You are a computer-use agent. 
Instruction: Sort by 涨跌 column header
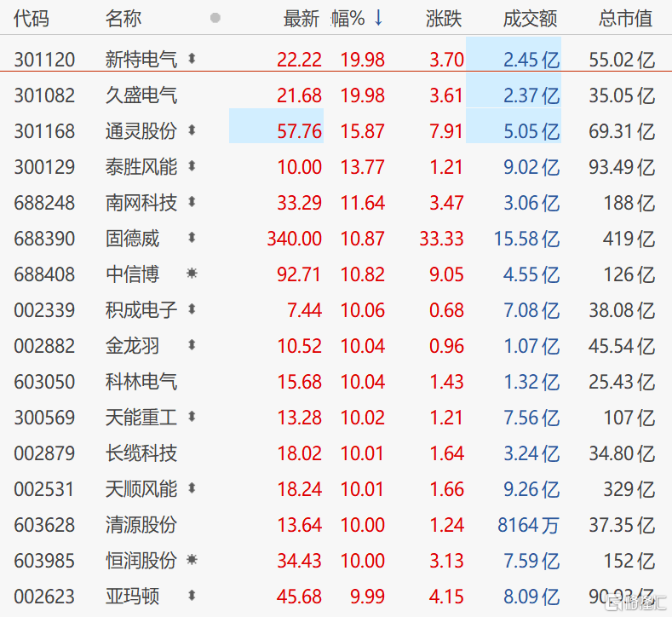tap(444, 19)
